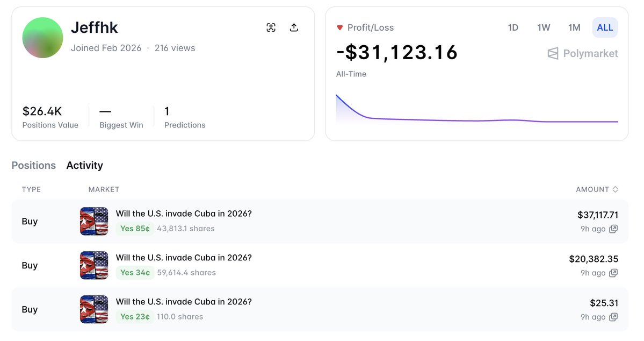
Task: Click the share upload icon
Action: [x=294, y=27]
